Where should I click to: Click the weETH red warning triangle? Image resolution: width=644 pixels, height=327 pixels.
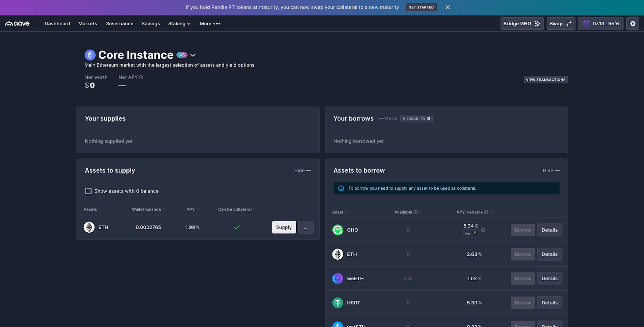(411, 278)
